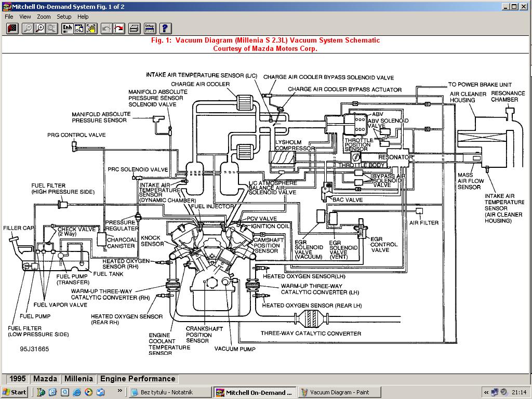The width and height of the screenshot is (532, 399).
Task: Switch to Bez tytułu - Notatnik taskbar item
Action: click(x=169, y=392)
